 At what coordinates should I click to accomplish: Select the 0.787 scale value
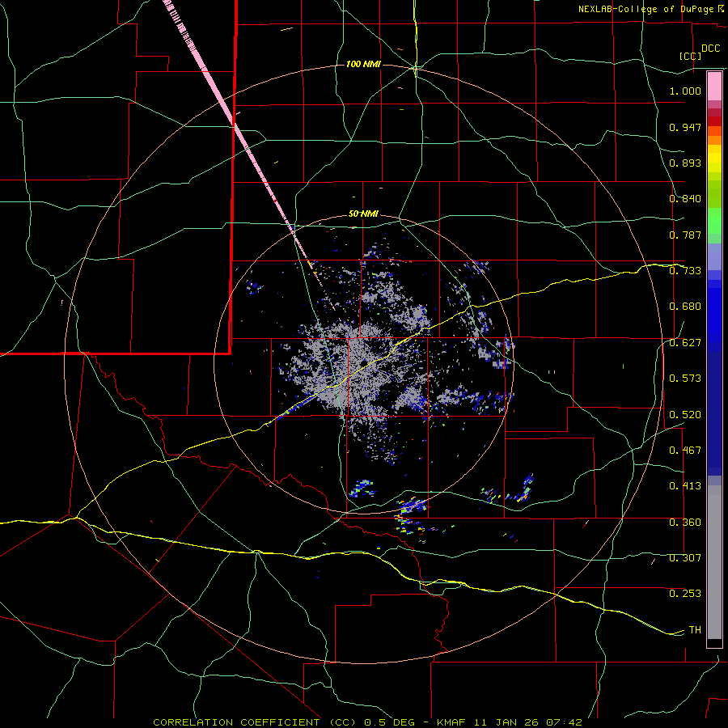pyautogui.click(x=685, y=235)
